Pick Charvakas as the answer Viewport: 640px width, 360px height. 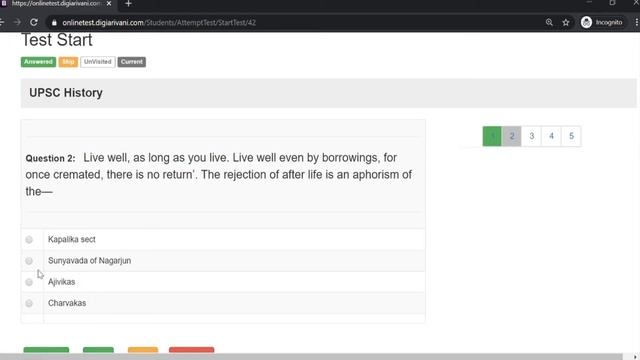[29, 303]
